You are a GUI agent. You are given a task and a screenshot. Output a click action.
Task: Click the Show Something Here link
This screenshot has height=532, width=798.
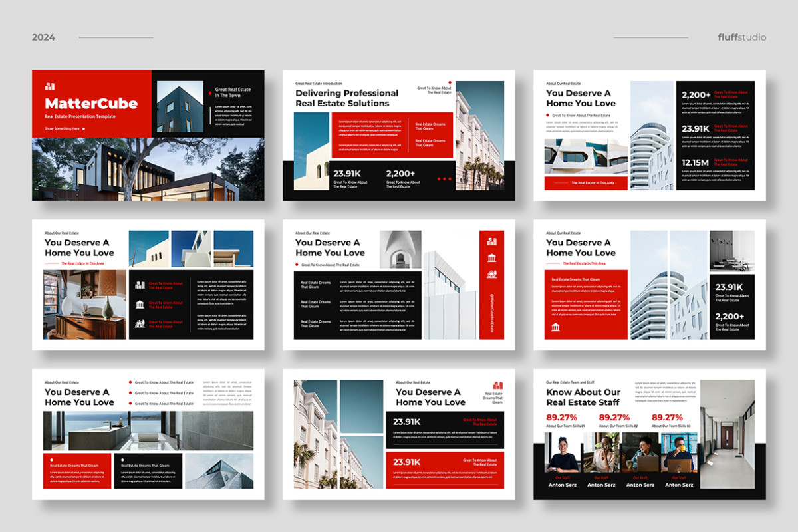[x=64, y=129]
